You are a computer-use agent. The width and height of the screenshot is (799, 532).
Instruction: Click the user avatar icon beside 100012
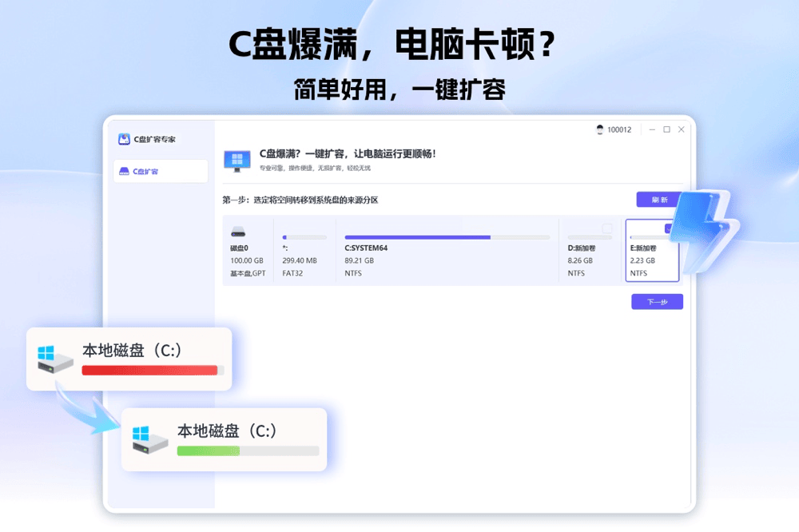(x=600, y=129)
